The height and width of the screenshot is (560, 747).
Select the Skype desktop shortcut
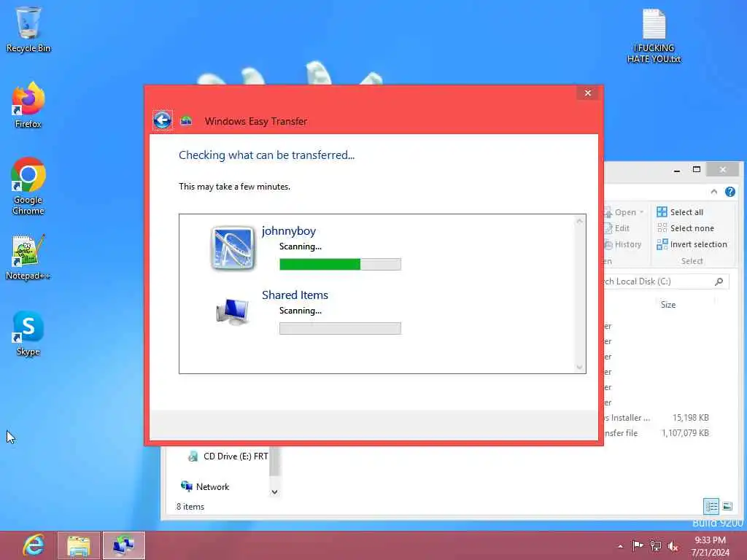pyautogui.click(x=28, y=333)
